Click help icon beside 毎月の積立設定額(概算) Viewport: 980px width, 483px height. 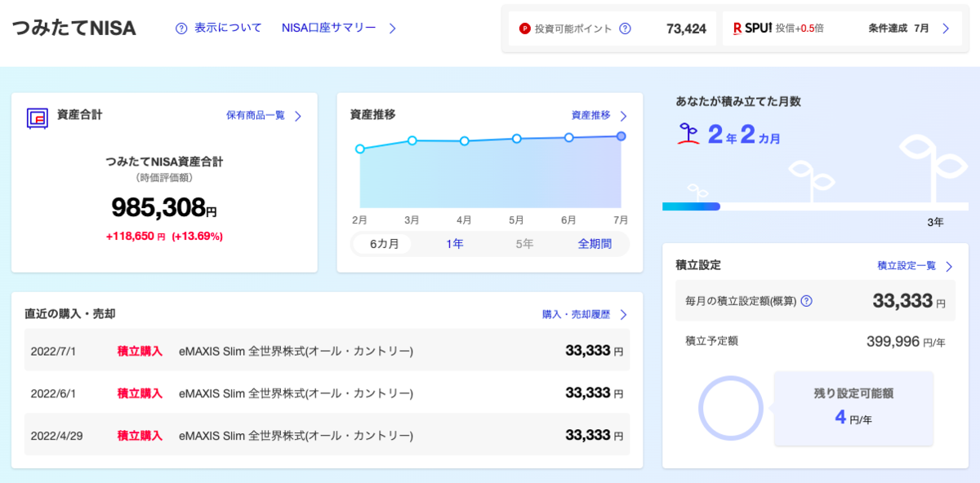point(806,301)
